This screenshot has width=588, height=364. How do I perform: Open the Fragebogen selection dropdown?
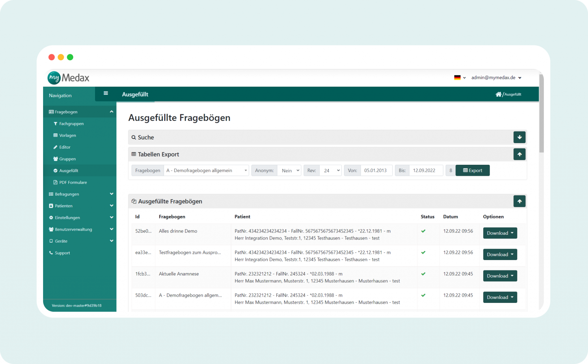pos(206,171)
